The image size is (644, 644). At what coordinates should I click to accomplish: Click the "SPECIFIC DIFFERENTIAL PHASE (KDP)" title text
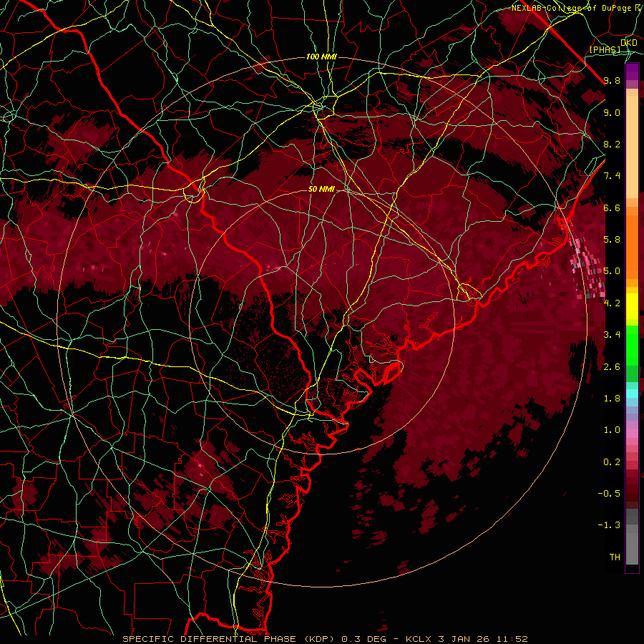(229, 639)
